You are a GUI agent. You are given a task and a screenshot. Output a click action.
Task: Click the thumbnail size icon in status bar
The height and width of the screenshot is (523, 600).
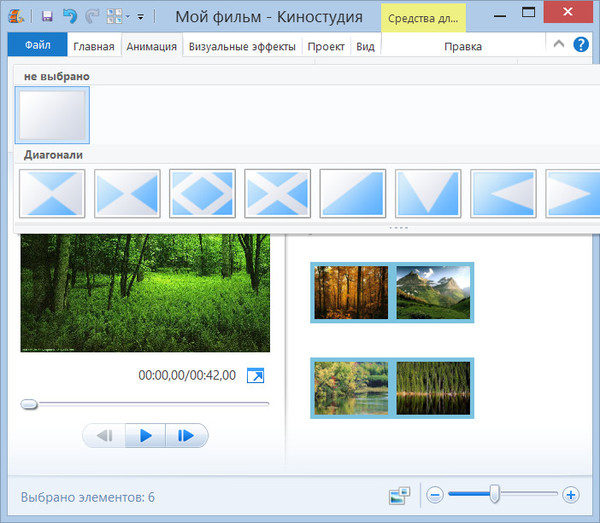point(401,495)
